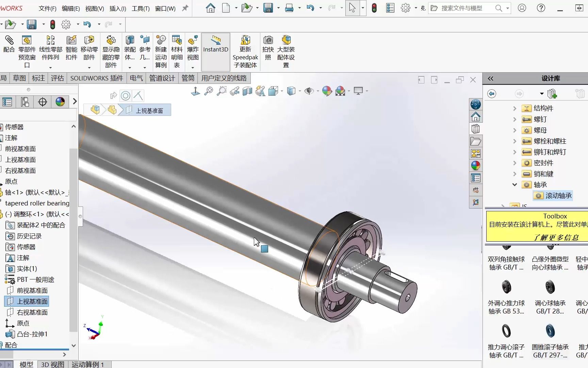Expand the 螺母 folder
Viewport: 588px width, 368px height.
(x=515, y=131)
